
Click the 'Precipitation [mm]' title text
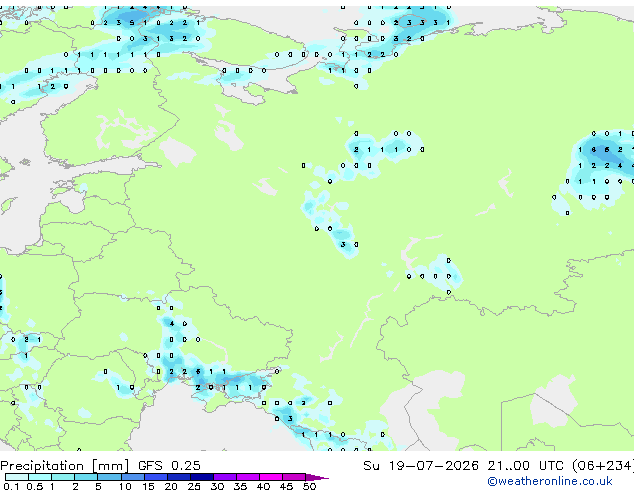click(65, 466)
